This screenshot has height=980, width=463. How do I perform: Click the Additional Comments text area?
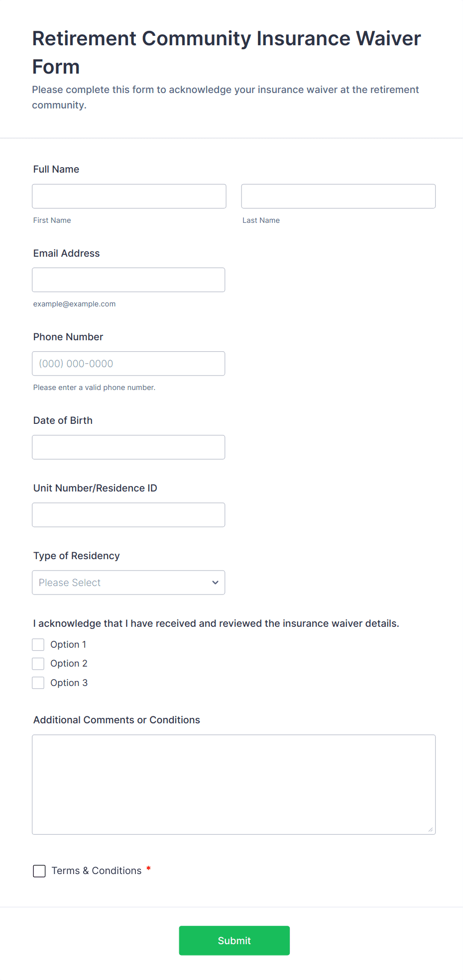(233, 784)
